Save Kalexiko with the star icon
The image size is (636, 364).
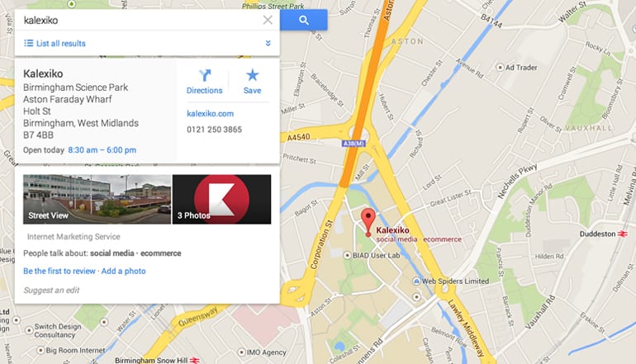pyautogui.click(x=252, y=82)
